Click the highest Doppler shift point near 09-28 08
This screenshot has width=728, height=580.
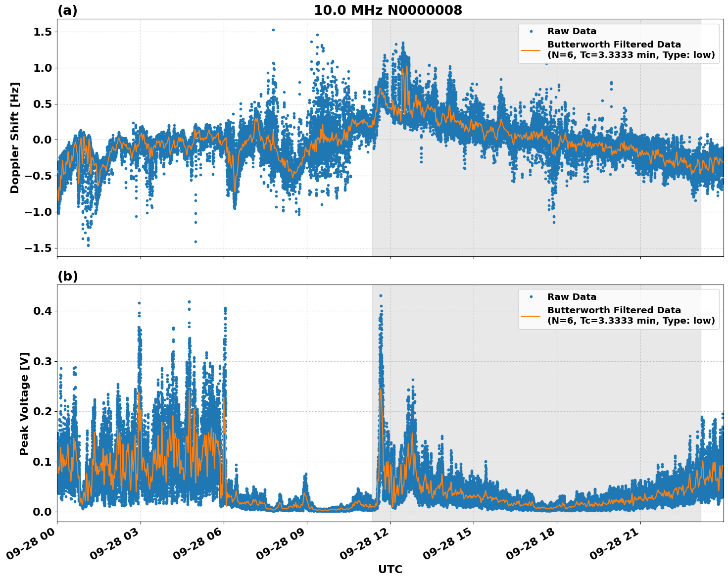[x=273, y=30]
